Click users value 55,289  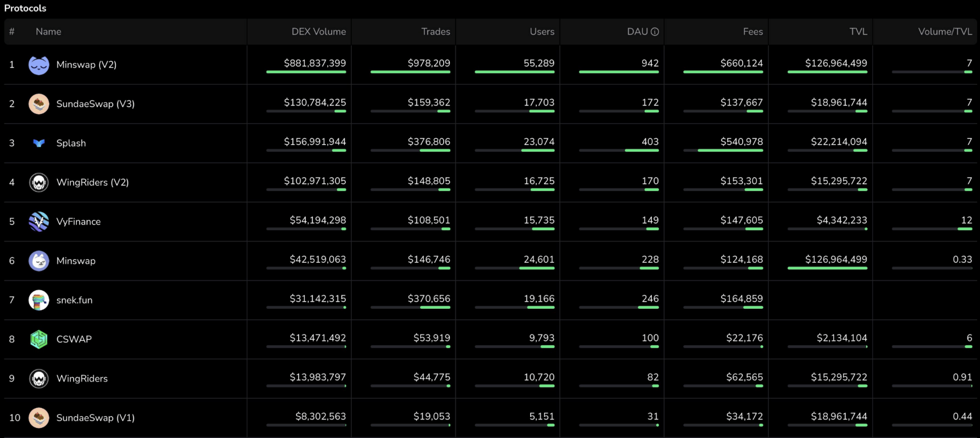[x=539, y=63]
